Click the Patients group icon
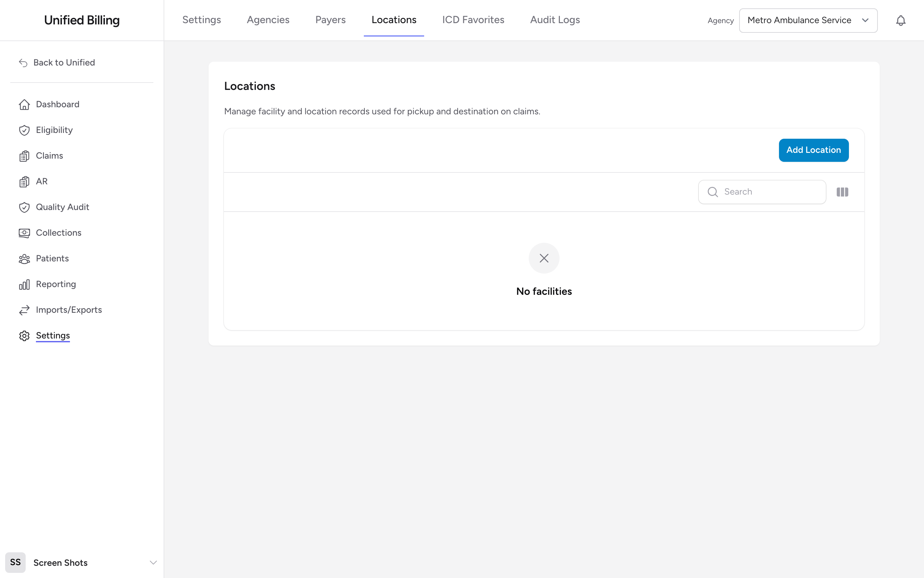This screenshot has width=924, height=578. pyautogui.click(x=24, y=259)
